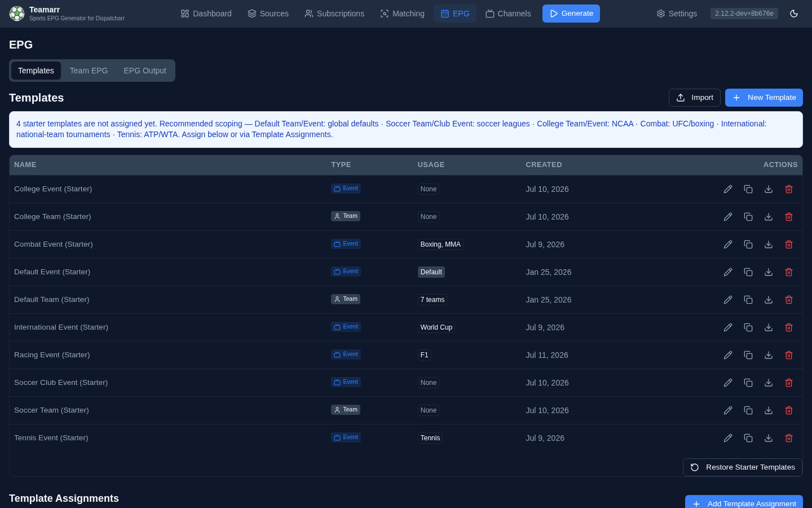
Task: Click version badge 2.12.2-dev+8b676e
Action: (x=744, y=14)
